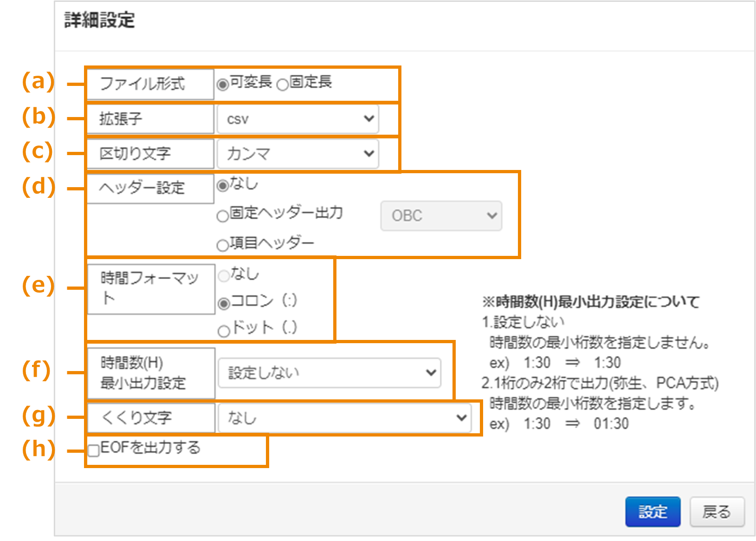Click the 時間フォーマット label cell
The image size is (756, 541).
[149, 289]
